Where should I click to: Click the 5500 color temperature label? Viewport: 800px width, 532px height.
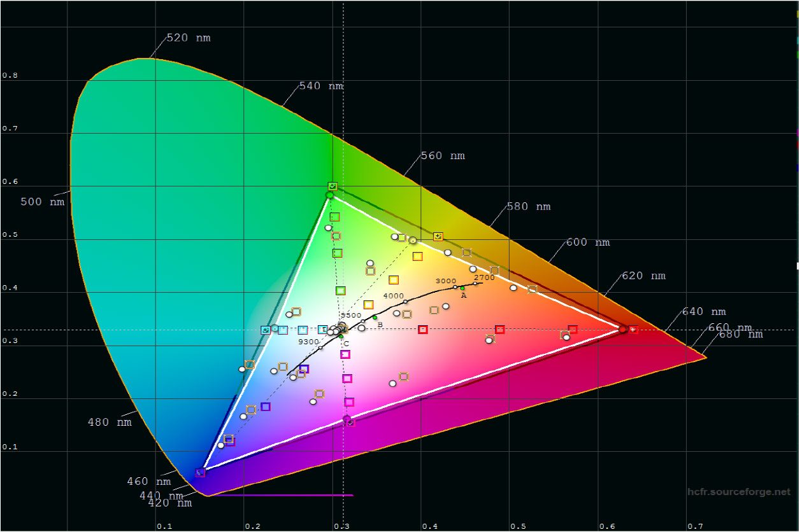[x=351, y=315]
